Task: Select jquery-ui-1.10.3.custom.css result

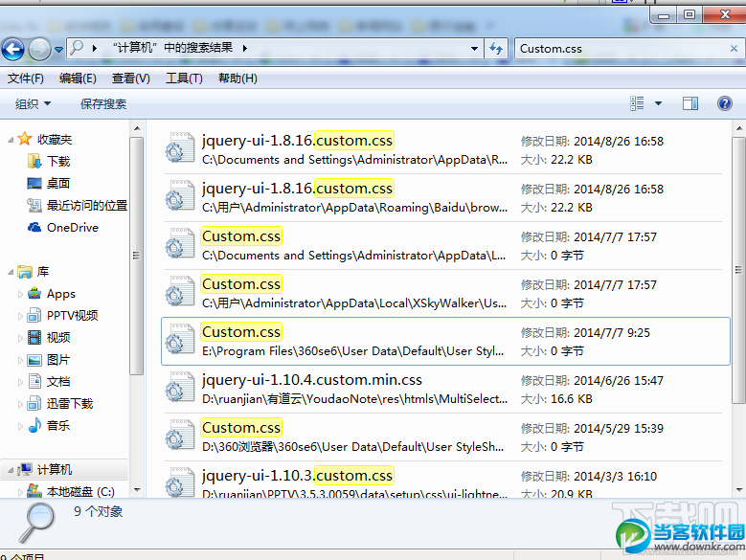Action: point(445,482)
